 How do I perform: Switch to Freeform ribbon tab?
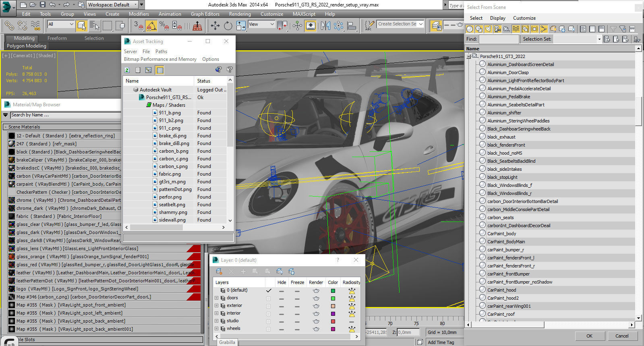(57, 38)
